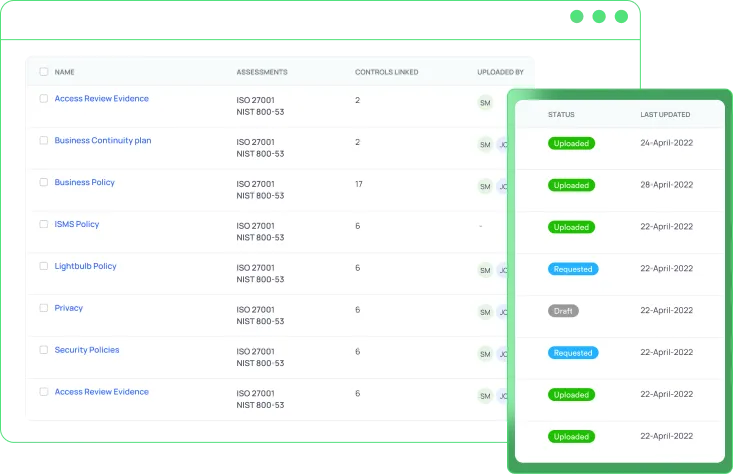Click Uploaded badge dated 28-April-2022
Image resolution: width=733 pixels, height=474 pixels.
tap(571, 185)
